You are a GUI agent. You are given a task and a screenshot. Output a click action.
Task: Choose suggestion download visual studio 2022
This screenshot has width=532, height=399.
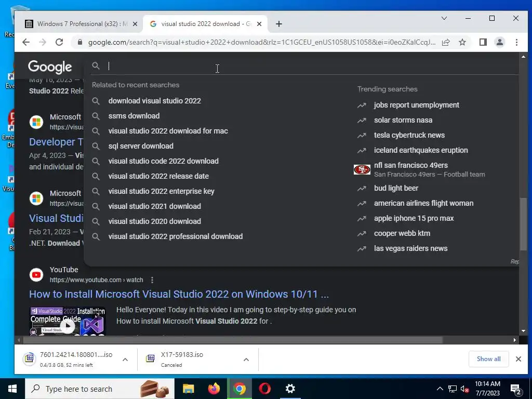click(x=154, y=101)
